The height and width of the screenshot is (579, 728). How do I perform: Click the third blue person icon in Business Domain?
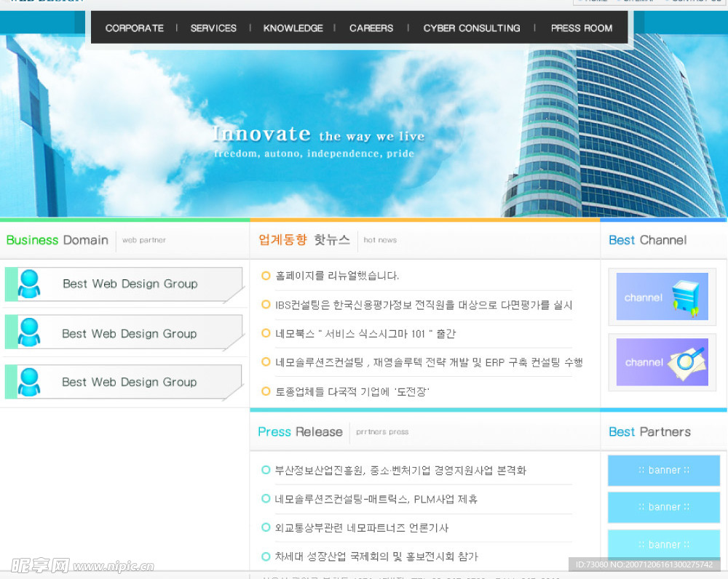(29, 382)
